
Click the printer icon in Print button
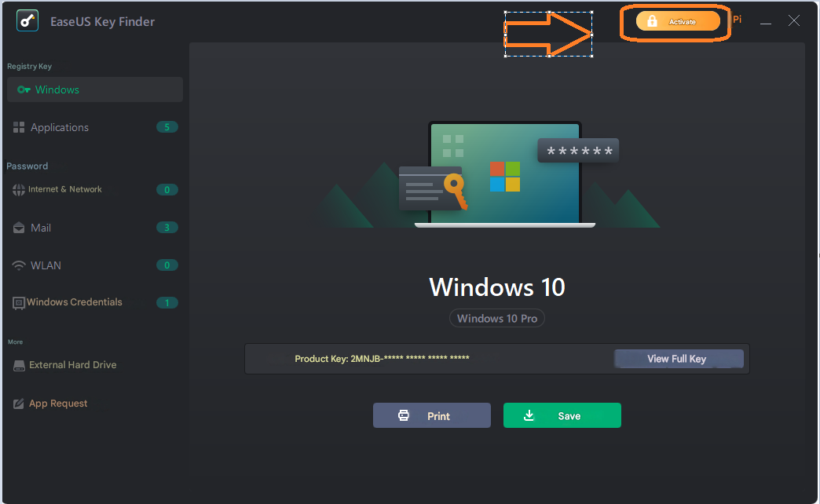[403, 415]
